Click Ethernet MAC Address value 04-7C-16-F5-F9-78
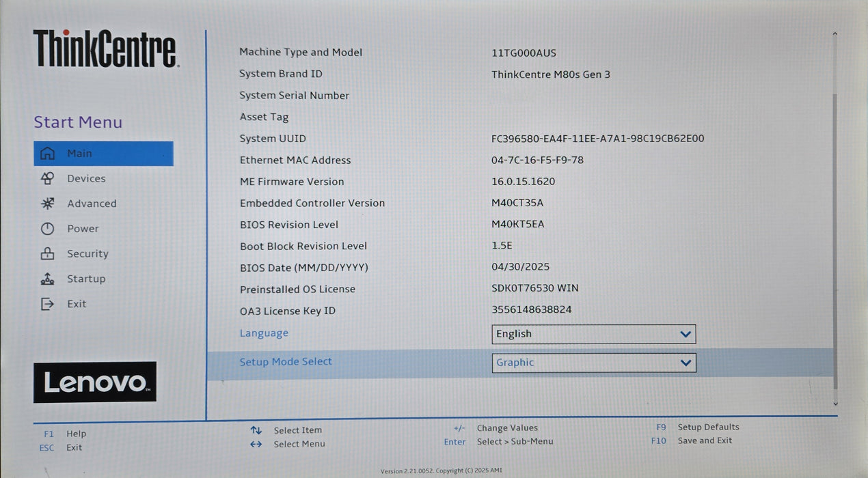The width and height of the screenshot is (868, 478). [538, 160]
